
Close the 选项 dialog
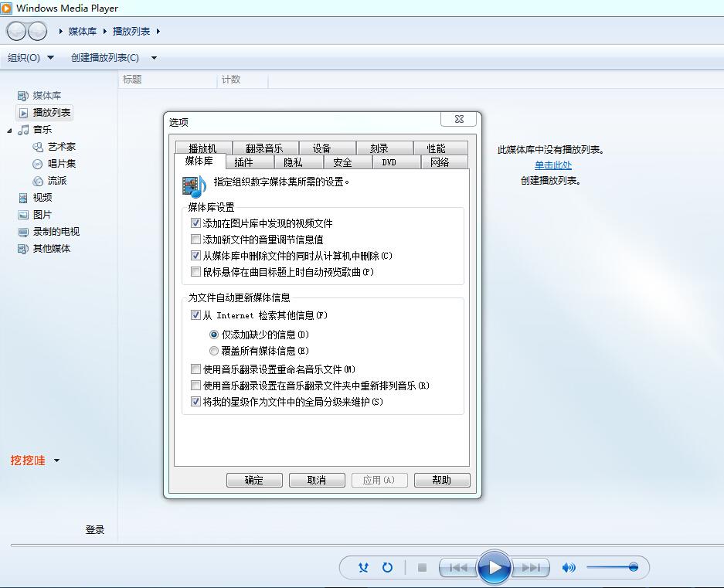tap(458, 119)
